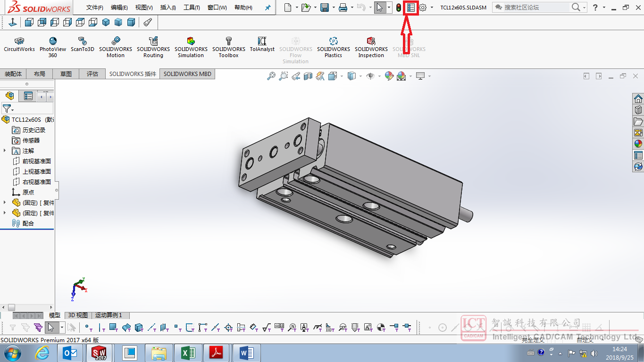Toggle the SOLIDWORKS Plastics add-in
644x362 pixels.
click(x=334, y=48)
